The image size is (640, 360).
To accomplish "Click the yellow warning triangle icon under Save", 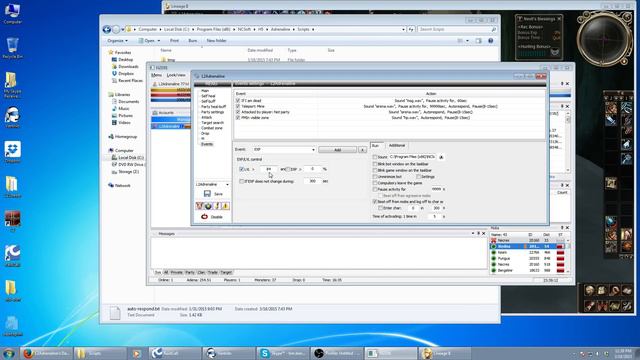I will 225,206.
